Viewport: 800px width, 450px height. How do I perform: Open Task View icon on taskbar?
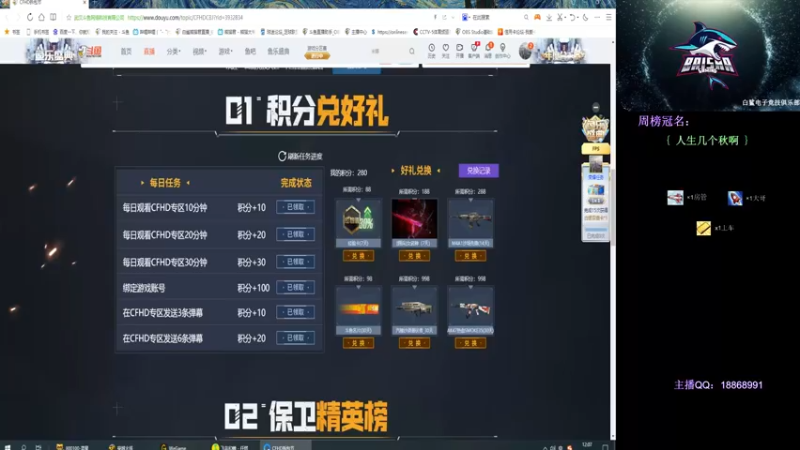38,447
